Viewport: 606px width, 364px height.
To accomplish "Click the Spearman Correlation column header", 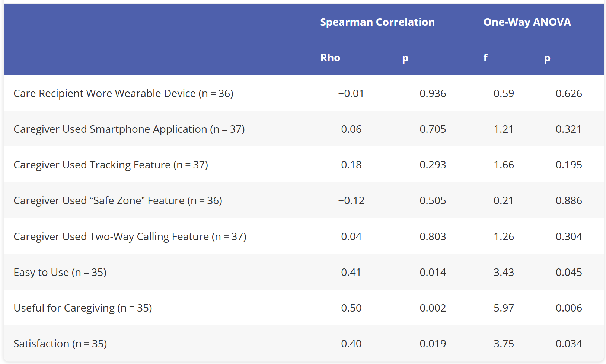I will pos(377,22).
